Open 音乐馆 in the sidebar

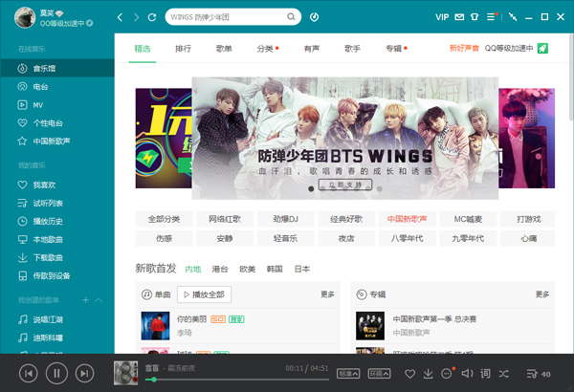(x=57, y=68)
